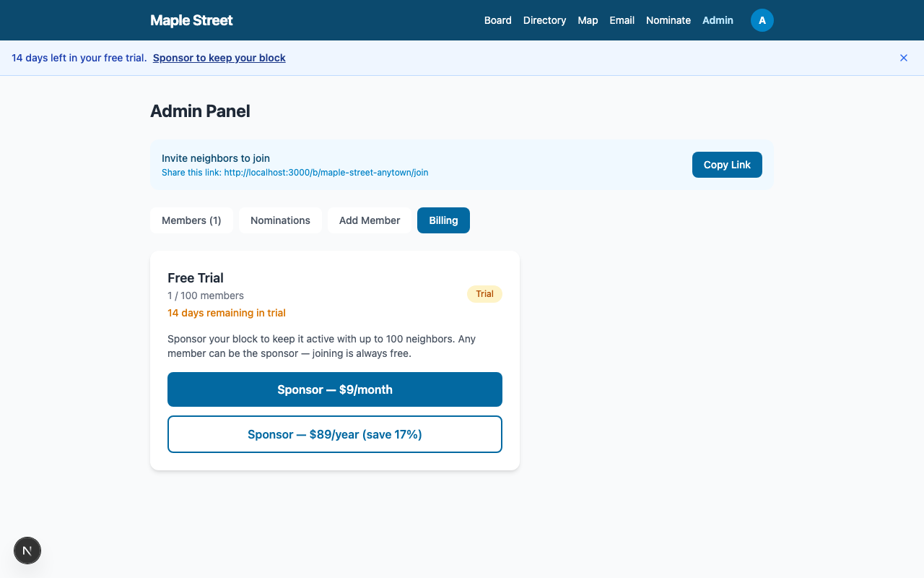Go to the Nominate page
The height and width of the screenshot is (578, 924).
pyautogui.click(x=668, y=20)
